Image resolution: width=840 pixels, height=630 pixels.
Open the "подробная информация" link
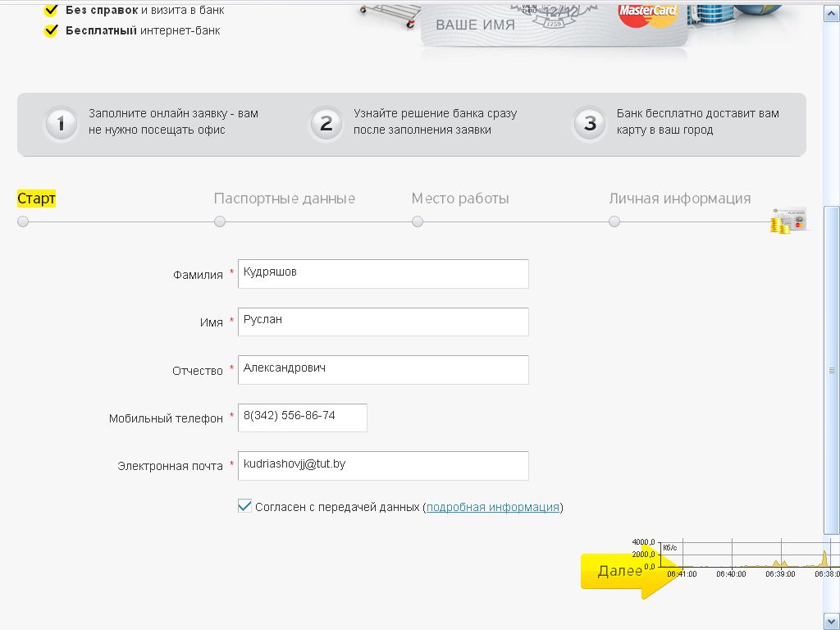(x=492, y=507)
